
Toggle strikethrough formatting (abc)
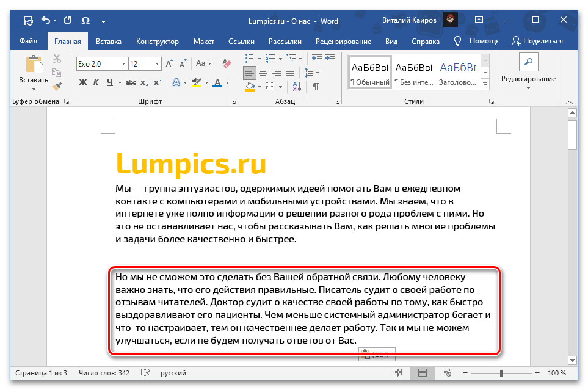click(x=128, y=83)
